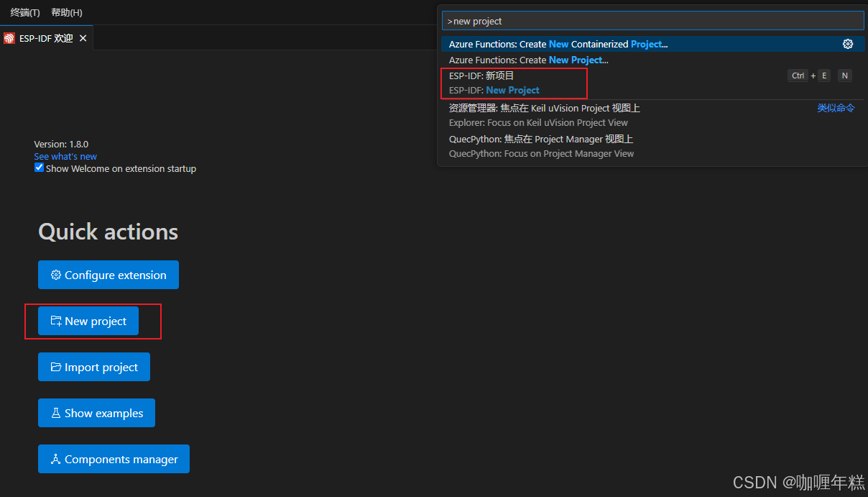The width and height of the screenshot is (868, 497).
Task: Click the Import project button
Action: coord(94,367)
